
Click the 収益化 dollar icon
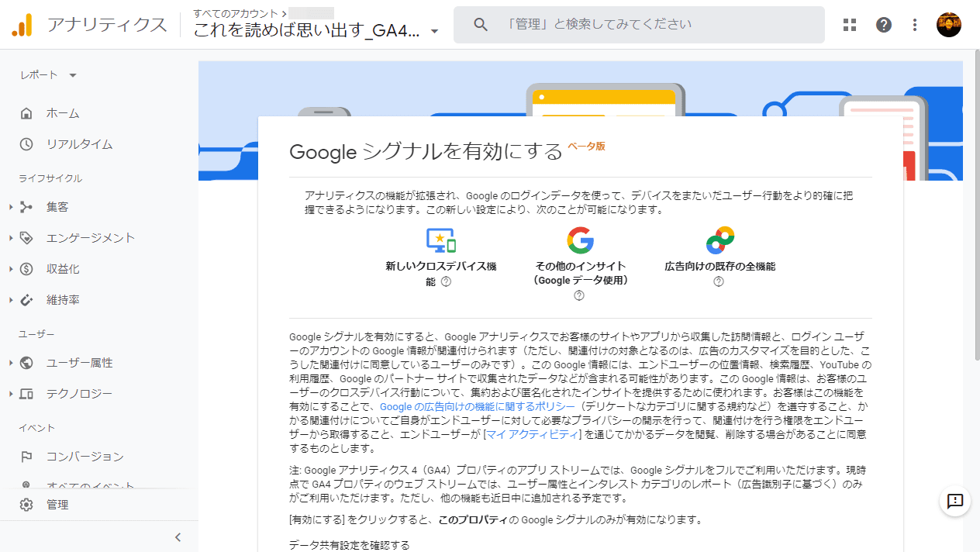coord(26,269)
